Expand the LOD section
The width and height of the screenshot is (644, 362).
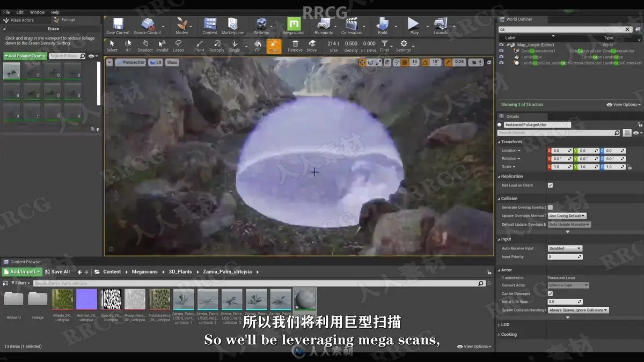click(x=499, y=325)
